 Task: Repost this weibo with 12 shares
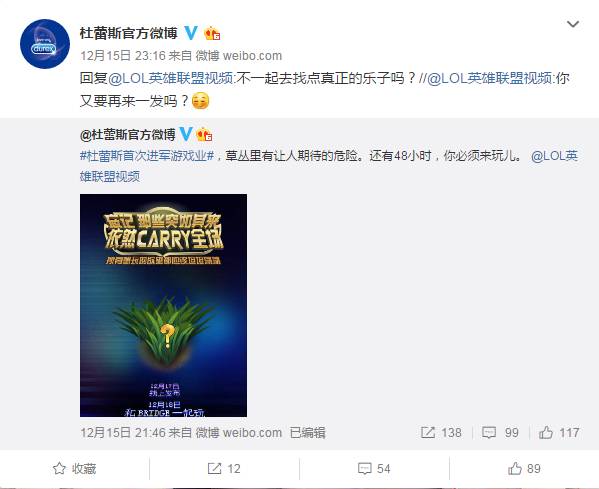click(224, 469)
